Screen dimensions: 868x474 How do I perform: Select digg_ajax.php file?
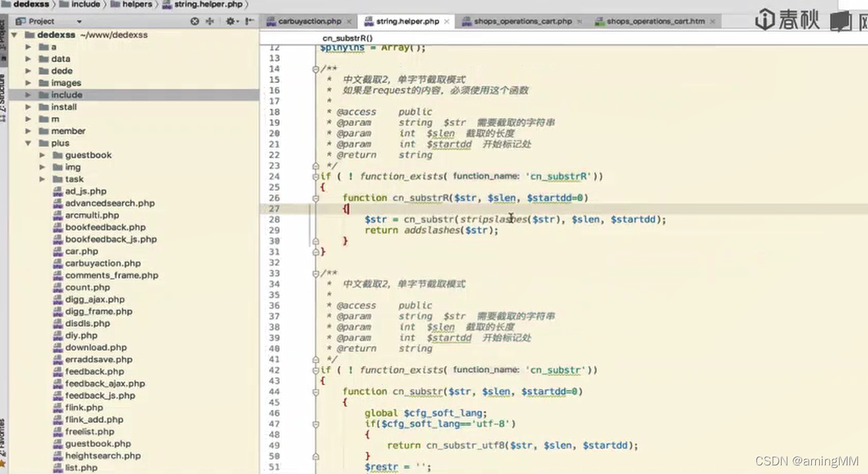[x=94, y=299]
